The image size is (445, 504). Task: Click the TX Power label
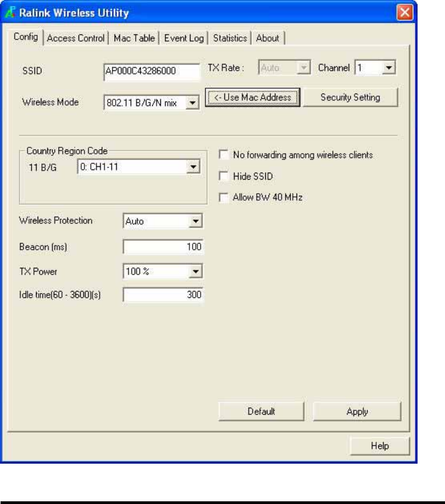tap(38, 272)
